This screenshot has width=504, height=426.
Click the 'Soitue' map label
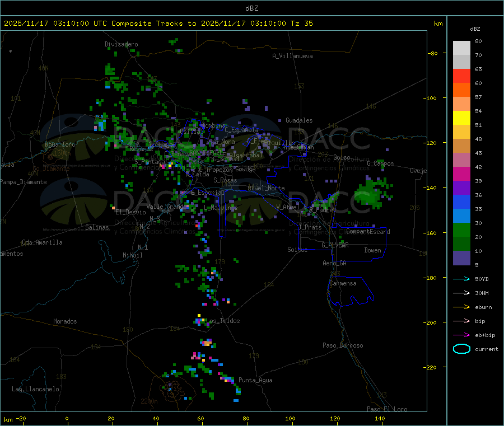tap(297, 250)
